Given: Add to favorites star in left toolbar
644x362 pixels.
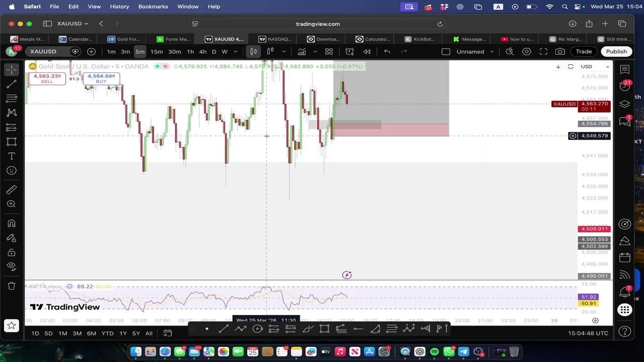Looking at the screenshot, I should tap(12, 326).
